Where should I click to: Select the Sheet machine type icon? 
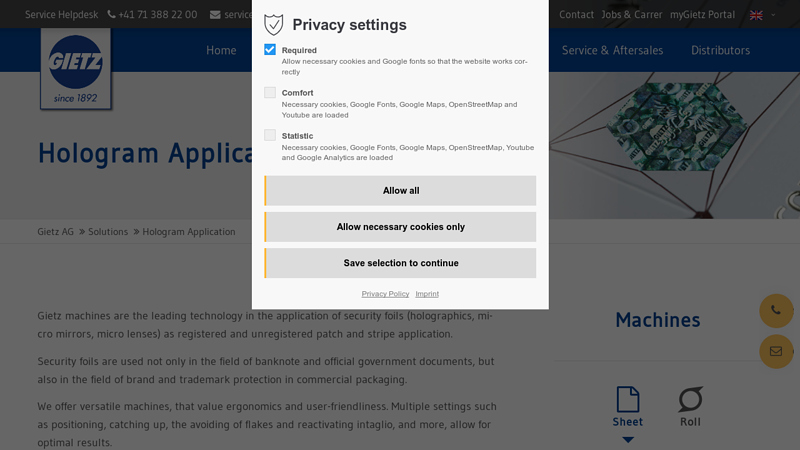(627, 400)
